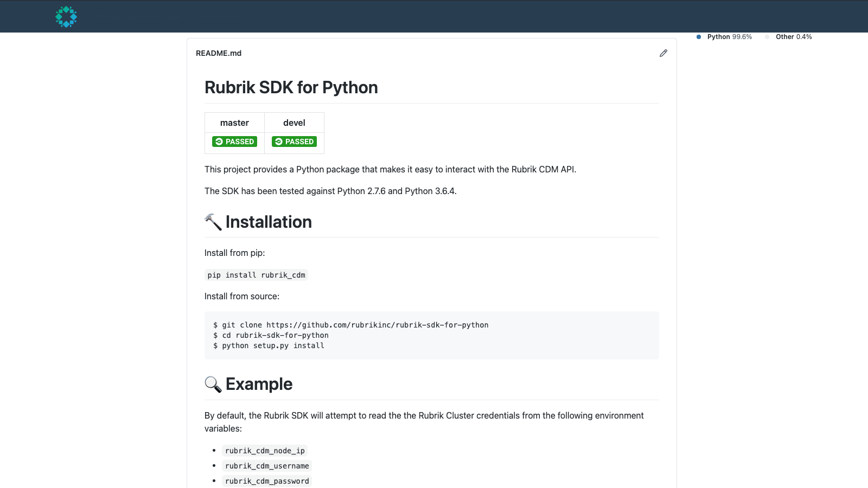868x488 pixels.
Task: Click the tested Python versions sentence
Action: [x=330, y=191]
